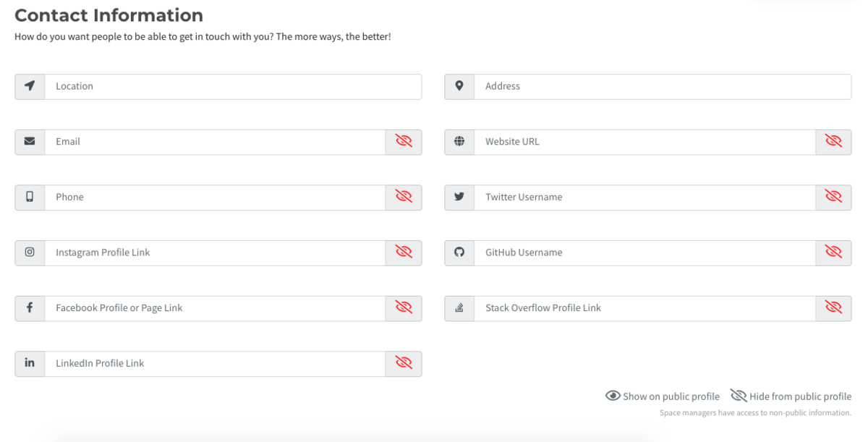This screenshot has height=442, width=868.
Task: Click the Location input field
Action: (x=233, y=86)
